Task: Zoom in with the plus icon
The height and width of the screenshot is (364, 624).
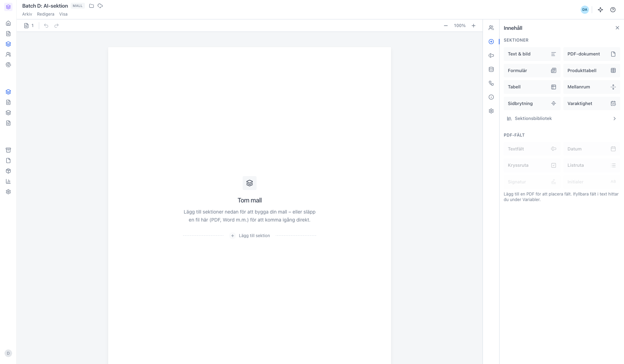Action: 474,26
